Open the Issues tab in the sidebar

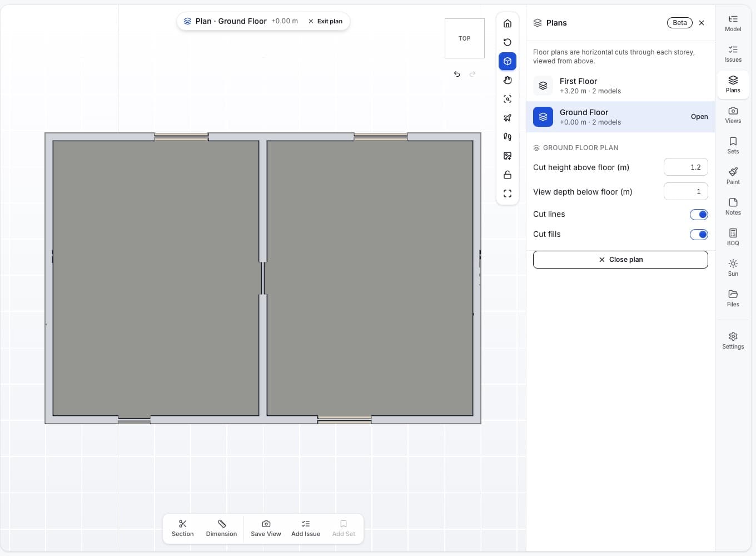733,54
